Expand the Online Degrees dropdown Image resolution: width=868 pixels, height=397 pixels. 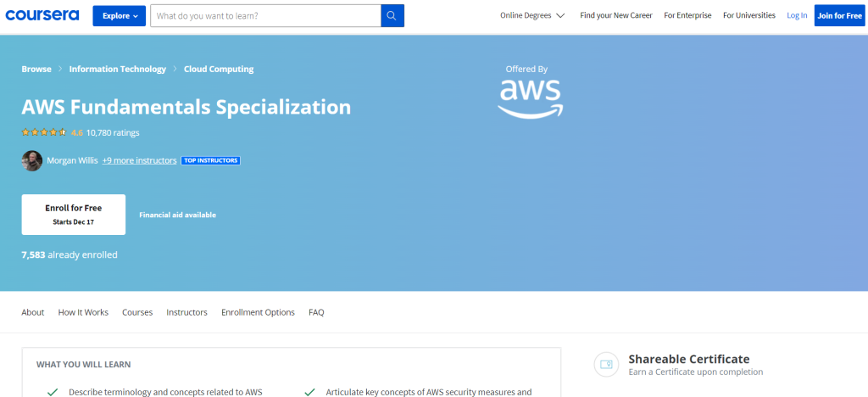tap(532, 15)
